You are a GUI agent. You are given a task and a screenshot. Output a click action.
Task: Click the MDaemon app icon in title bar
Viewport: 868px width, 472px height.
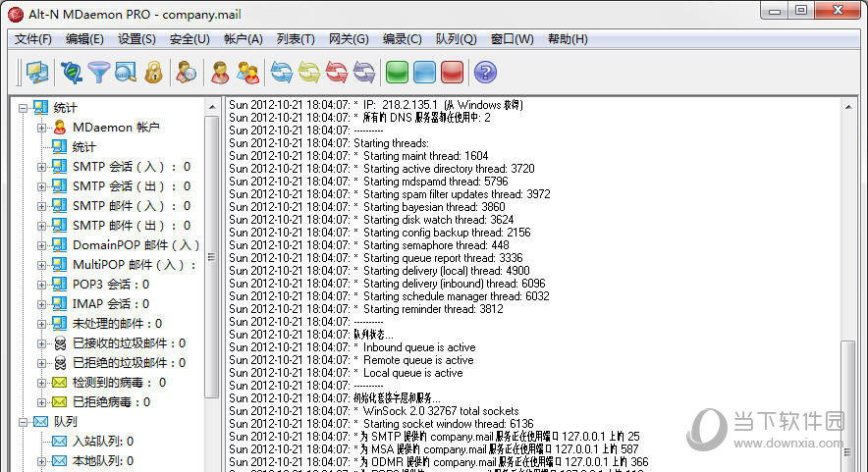pyautogui.click(x=16, y=15)
